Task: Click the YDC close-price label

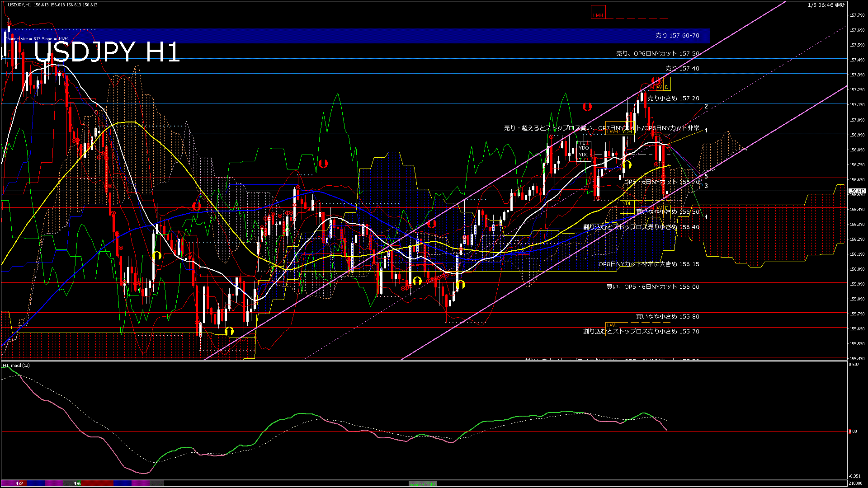Action: point(583,155)
